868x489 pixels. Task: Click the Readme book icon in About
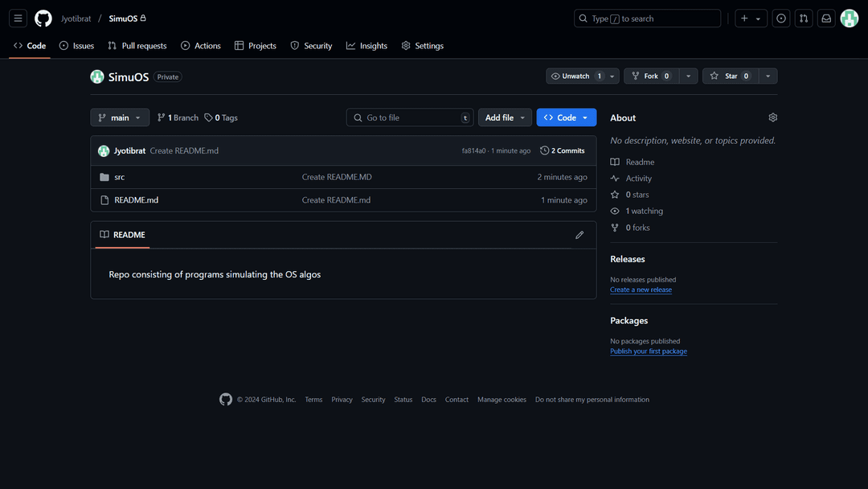(x=615, y=162)
